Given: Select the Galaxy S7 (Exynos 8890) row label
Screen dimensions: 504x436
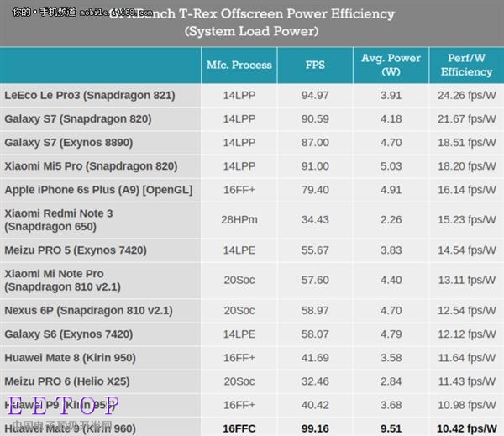Looking at the screenshot, I should pyautogui.click(x=69, y=143).
